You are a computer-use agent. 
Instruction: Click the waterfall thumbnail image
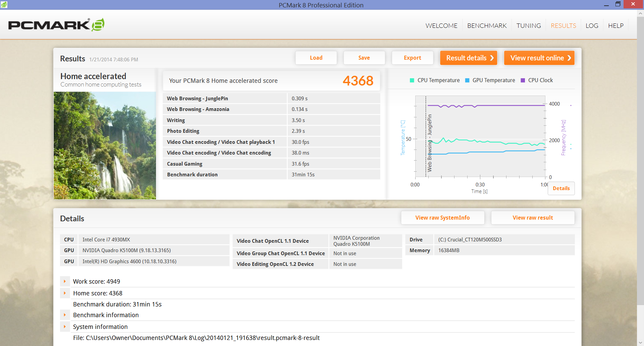coord(105,146)
